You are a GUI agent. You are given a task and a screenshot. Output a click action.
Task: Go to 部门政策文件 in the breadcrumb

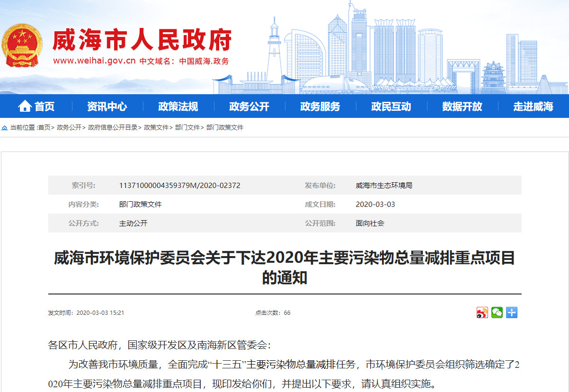click(225, 128)
